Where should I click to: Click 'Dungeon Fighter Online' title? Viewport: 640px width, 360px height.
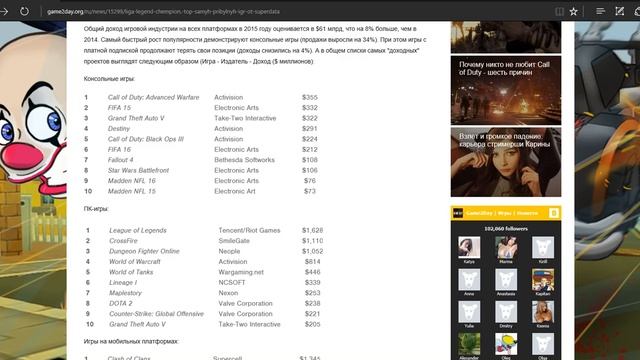[144, 251]
